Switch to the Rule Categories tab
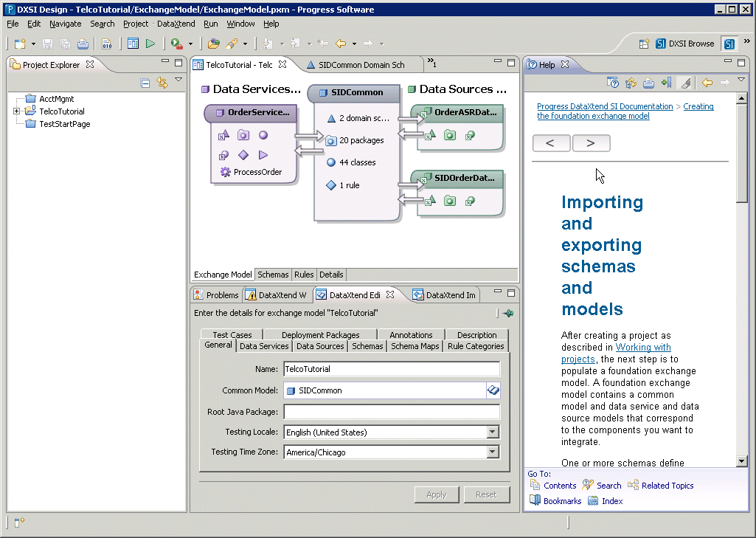Image resolution: width=756 pixels, height=538 pixels. (476, 346)
